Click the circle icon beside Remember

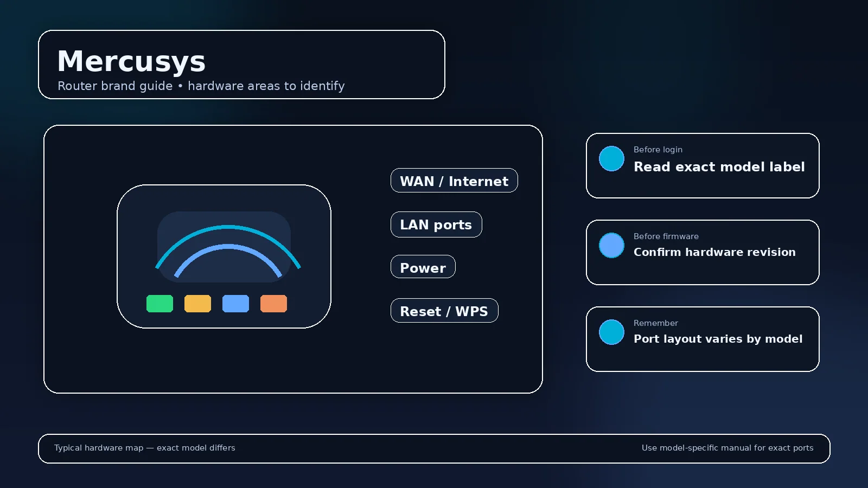click(611, 332)
